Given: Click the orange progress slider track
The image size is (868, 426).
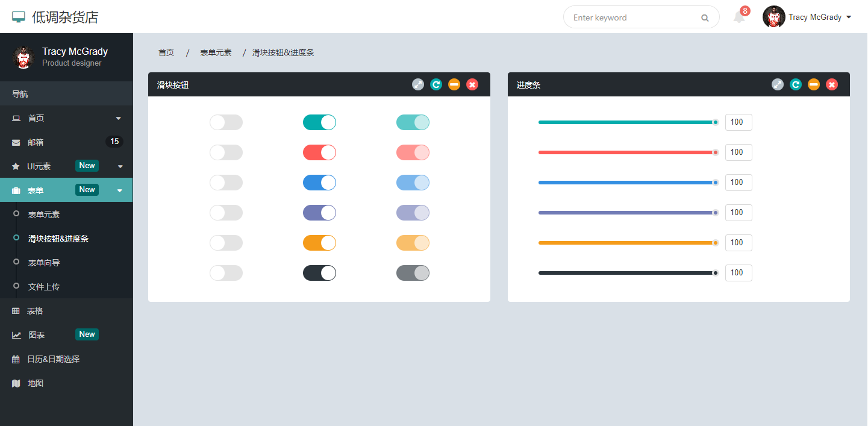Looking at the screenshot, I should tap(626, 243).
